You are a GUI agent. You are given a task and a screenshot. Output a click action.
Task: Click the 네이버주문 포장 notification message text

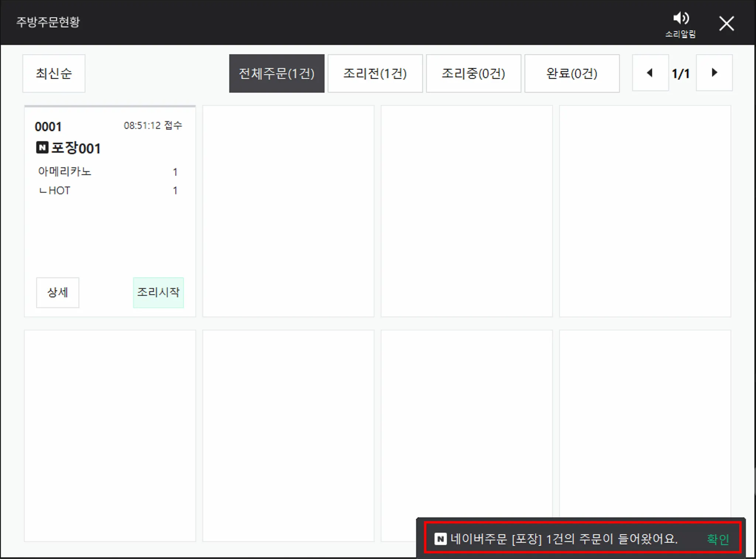click(x=564, y=539)
